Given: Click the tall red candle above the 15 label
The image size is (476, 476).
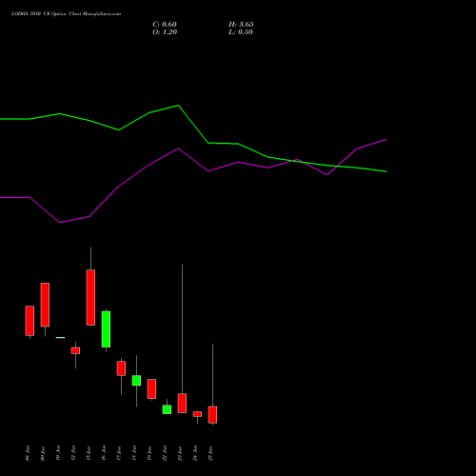Looking at the screenshot, I should [x=90, y=297].
